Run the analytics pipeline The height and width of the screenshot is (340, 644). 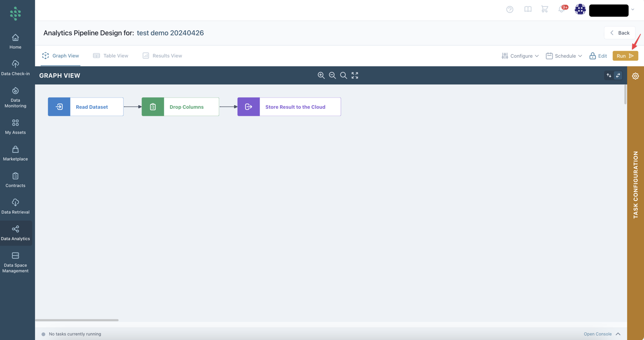coord(625,56)
